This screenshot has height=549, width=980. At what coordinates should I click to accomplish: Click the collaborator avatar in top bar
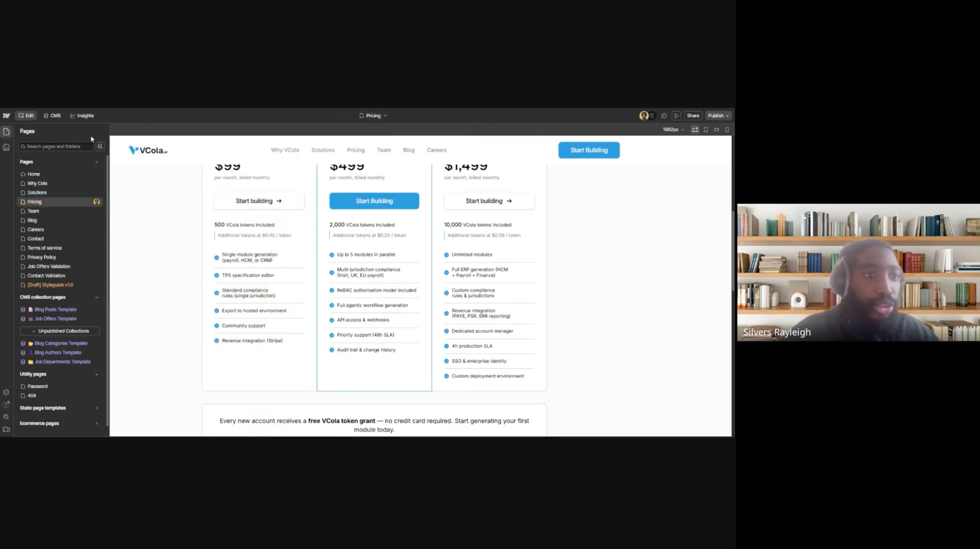[644, 116]
